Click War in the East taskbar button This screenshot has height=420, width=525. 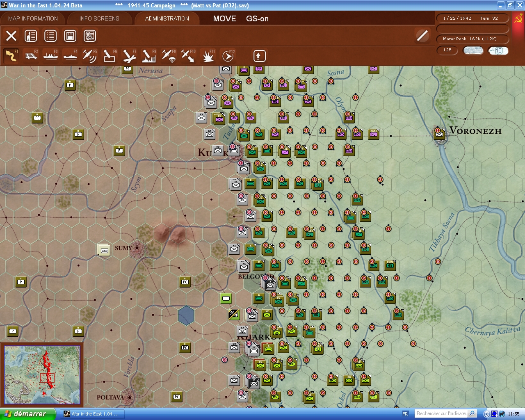tap(91, 414)
